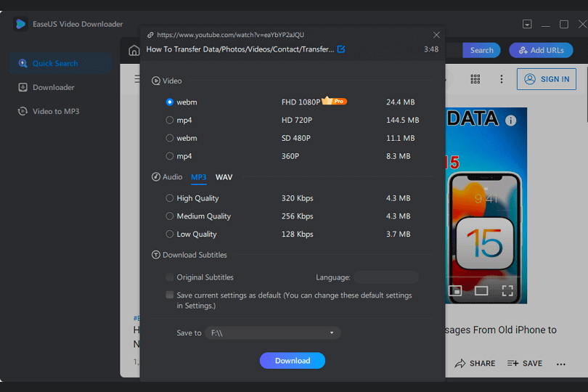
Task: Select High Quality 320 Kbps audio
Action: point(170,198)
